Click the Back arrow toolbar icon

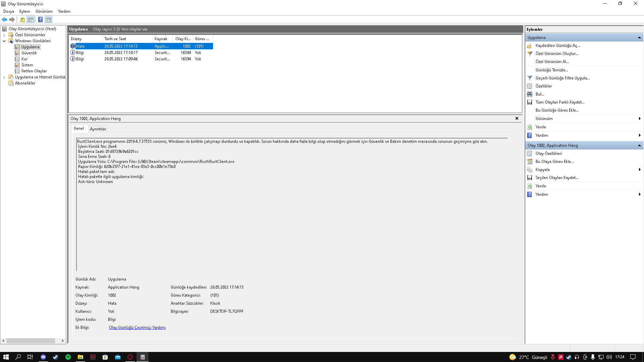[x=4, y=19]
